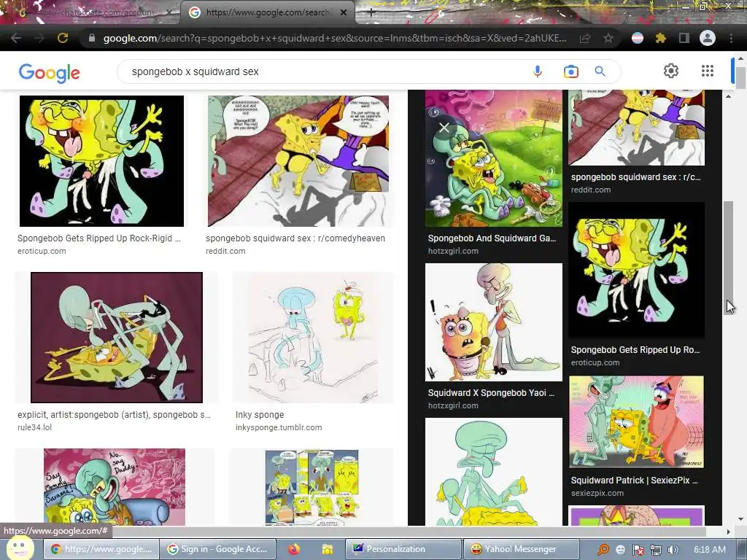The image size is (747, 560).
Task: Open Chrome's three-dot menu
Action: (x=731, y=38)
